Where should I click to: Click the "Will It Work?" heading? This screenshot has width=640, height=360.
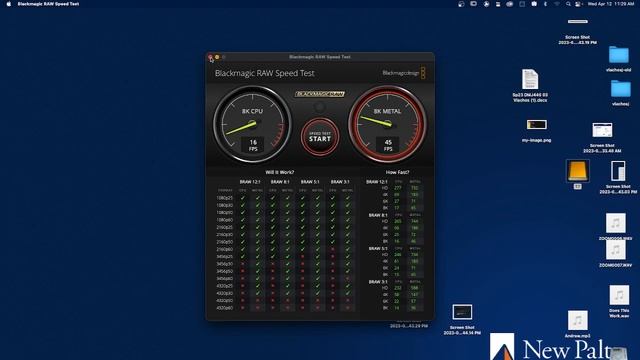tap(280, 172)
